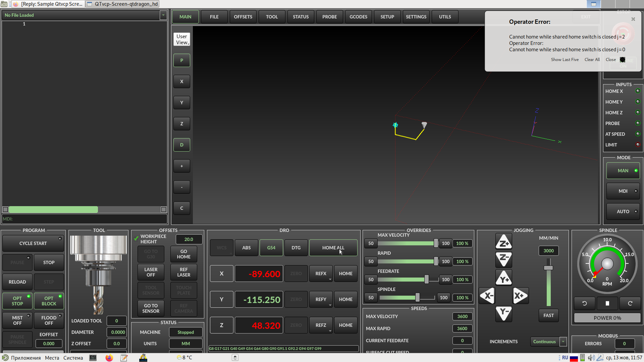Start spindle in forward direction

click(x=630, y=303)
